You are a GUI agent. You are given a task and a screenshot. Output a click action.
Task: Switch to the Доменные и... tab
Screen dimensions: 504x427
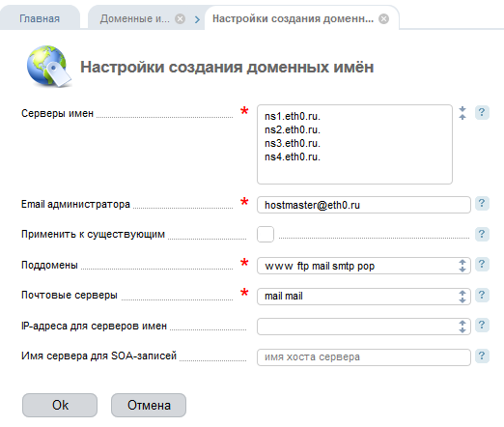[134, 18]
